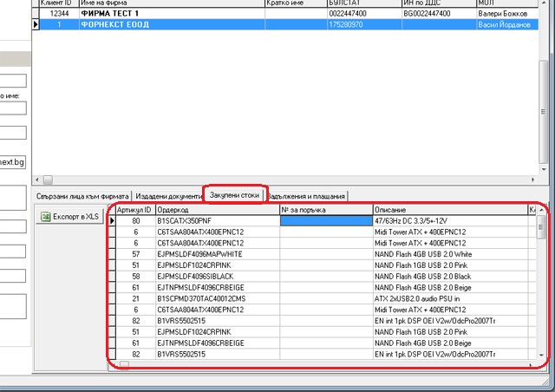Click the Описание column header
Screen dimensions: 555x392
[x=450, y=210]
